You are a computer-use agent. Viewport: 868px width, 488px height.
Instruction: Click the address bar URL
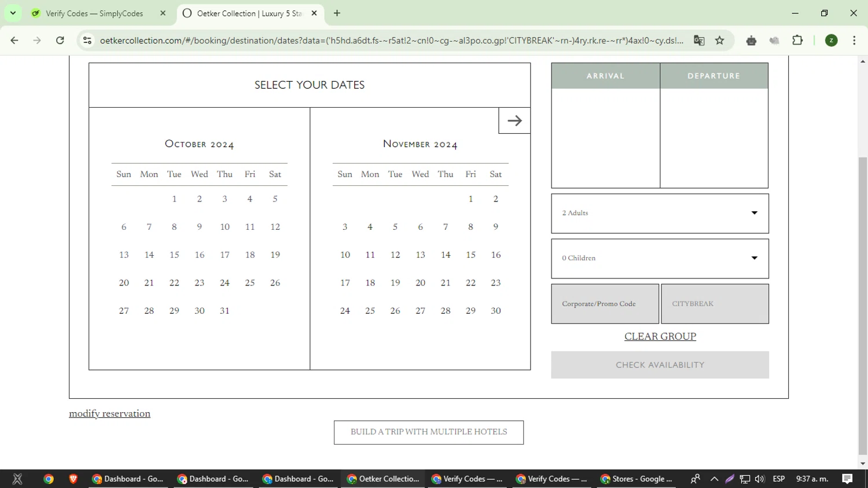point(391,41)
